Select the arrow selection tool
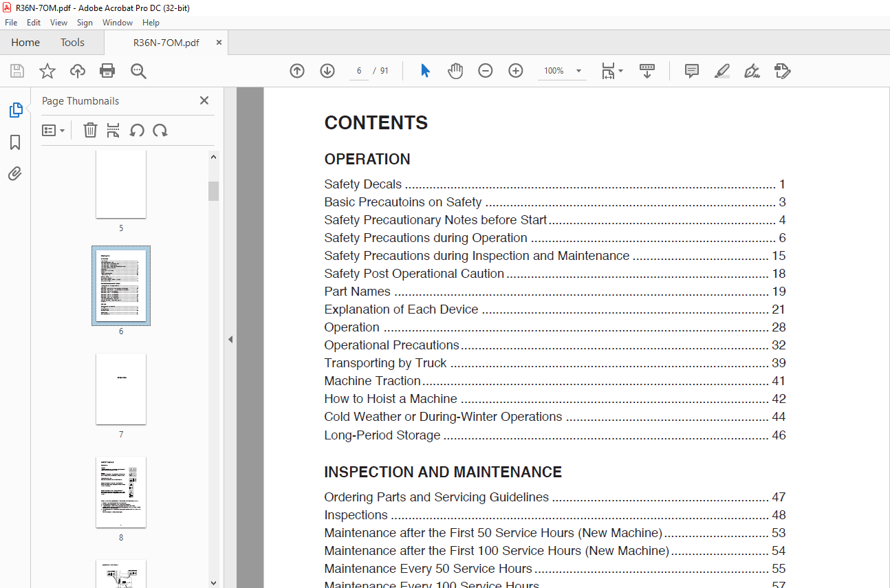The width and height of the screenshot is (890, 588). pyautogui.click(x=425, y=71)
